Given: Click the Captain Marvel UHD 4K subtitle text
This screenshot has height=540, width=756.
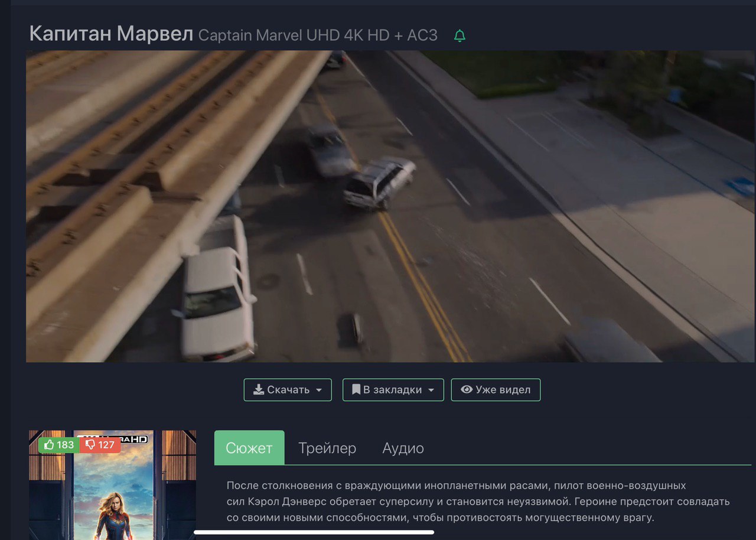Looking at the screenshot, I should (318, 35).
